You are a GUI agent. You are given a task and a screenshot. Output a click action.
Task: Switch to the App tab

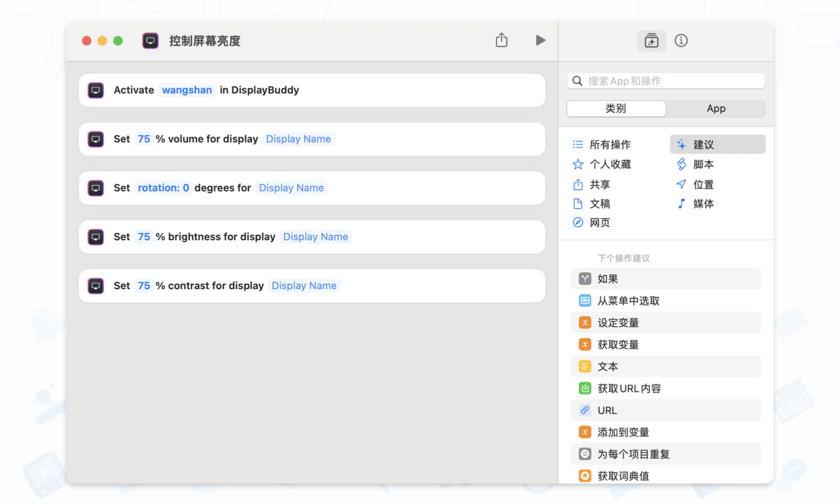716,108
